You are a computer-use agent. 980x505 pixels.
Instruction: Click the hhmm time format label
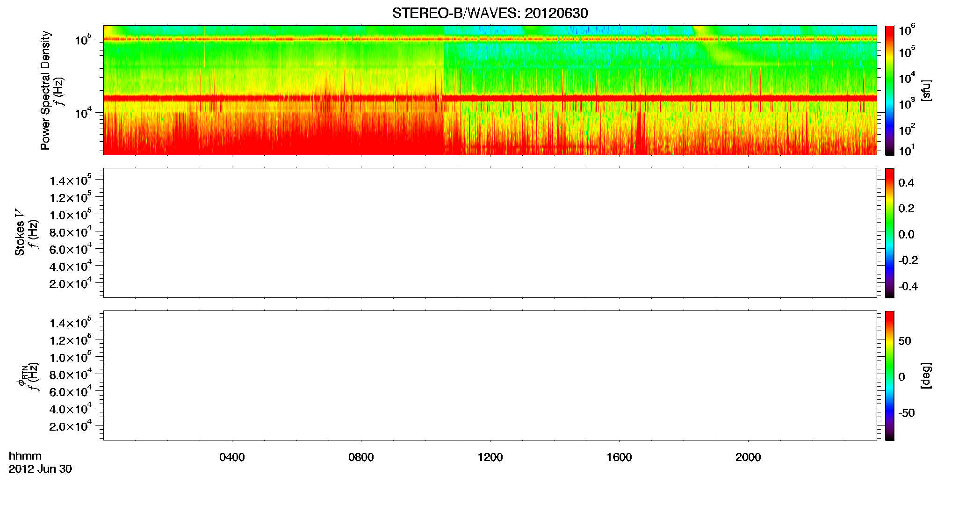(x=25, y=456)
